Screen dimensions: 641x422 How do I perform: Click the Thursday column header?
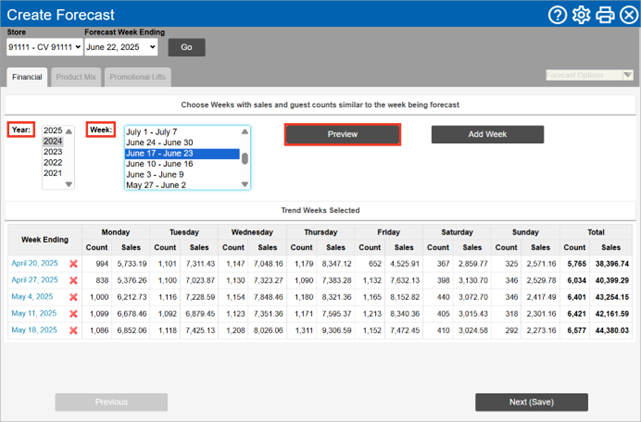pos(320,232)
